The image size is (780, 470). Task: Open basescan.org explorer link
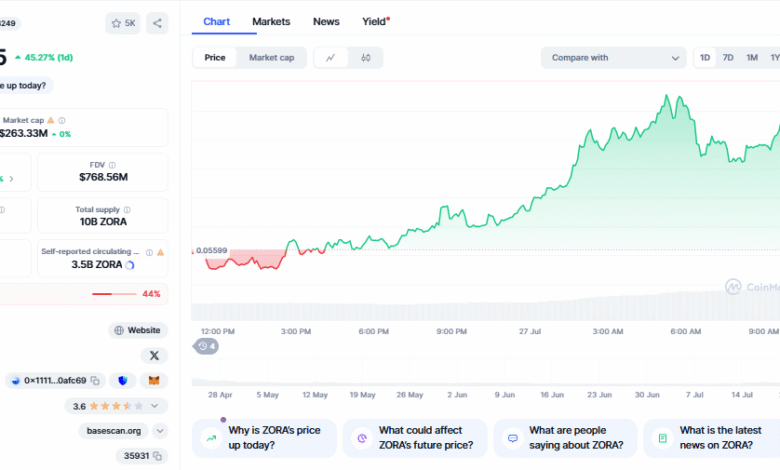click(114, 431)
